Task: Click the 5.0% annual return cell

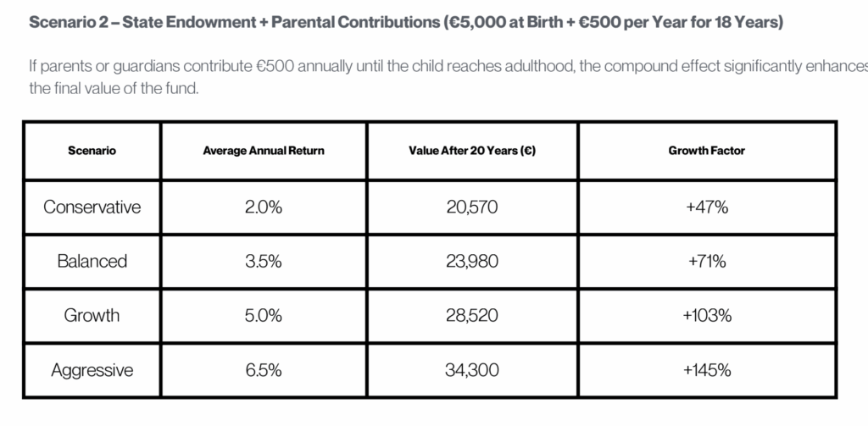Action: [x=264, y=315]
